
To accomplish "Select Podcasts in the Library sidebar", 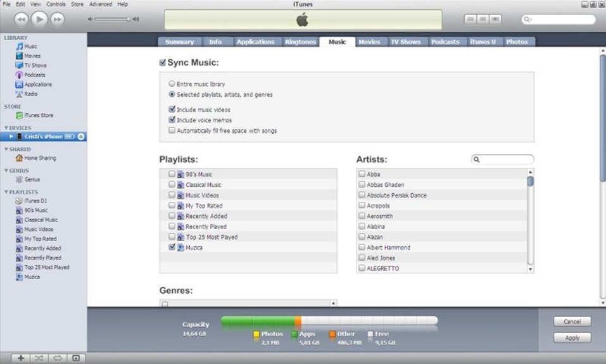I will pos(34,75).
